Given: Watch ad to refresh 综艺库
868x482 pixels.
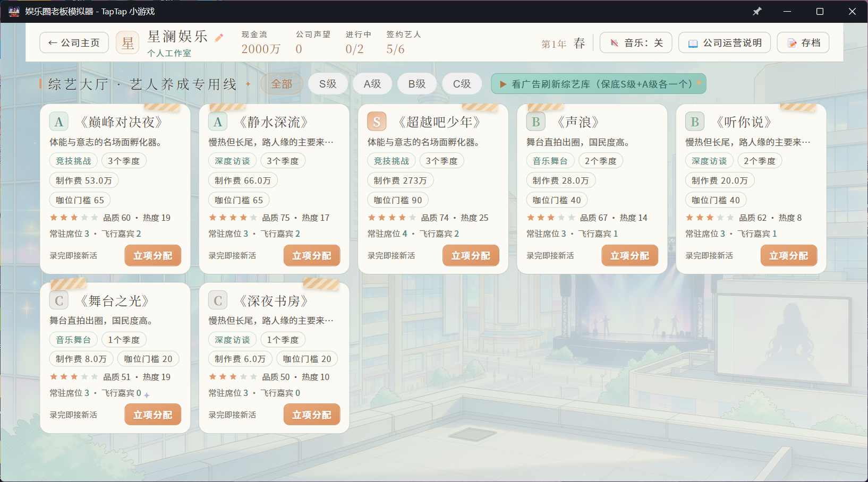Looking at the screenshot, I should (x=599, y=84).
